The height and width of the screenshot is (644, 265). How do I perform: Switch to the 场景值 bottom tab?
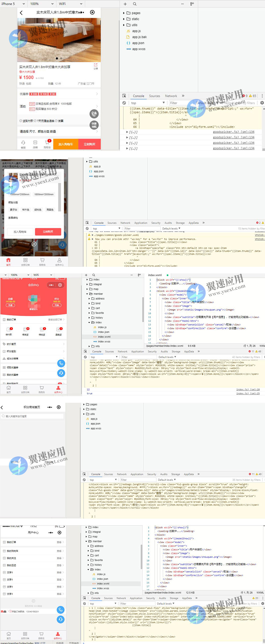click(60, 643)
